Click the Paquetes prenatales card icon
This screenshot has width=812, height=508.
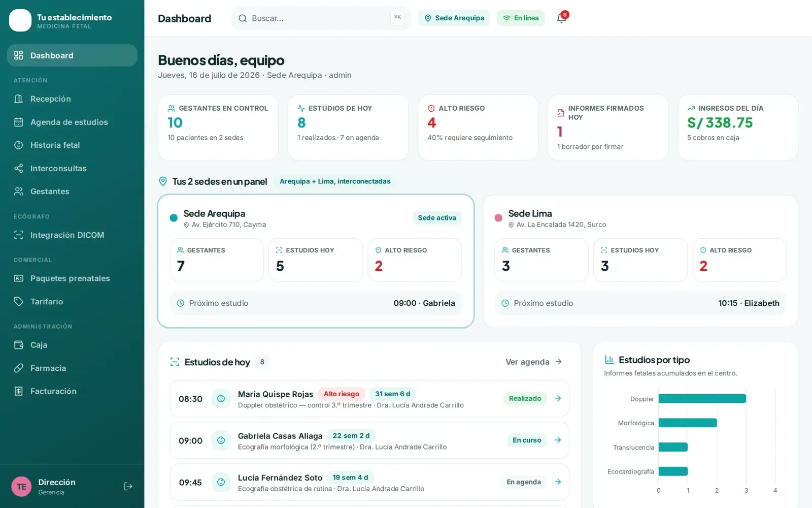click(x=19, y=278)
